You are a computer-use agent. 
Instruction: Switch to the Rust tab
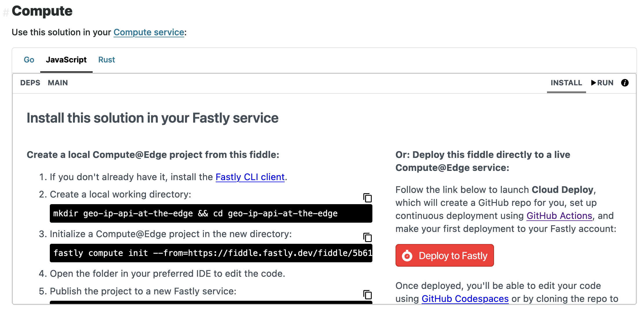(x=106, y=60)
